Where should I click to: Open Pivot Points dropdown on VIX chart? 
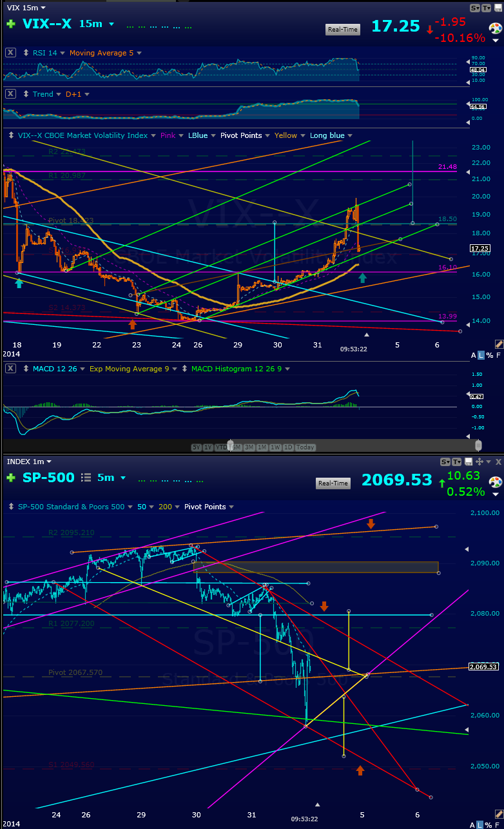266,135
